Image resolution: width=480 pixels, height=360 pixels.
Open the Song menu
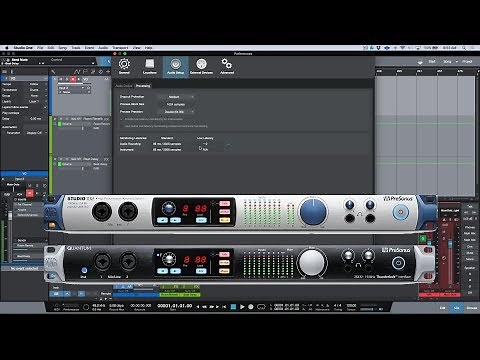pyautogui.click(x=63, y=48)
